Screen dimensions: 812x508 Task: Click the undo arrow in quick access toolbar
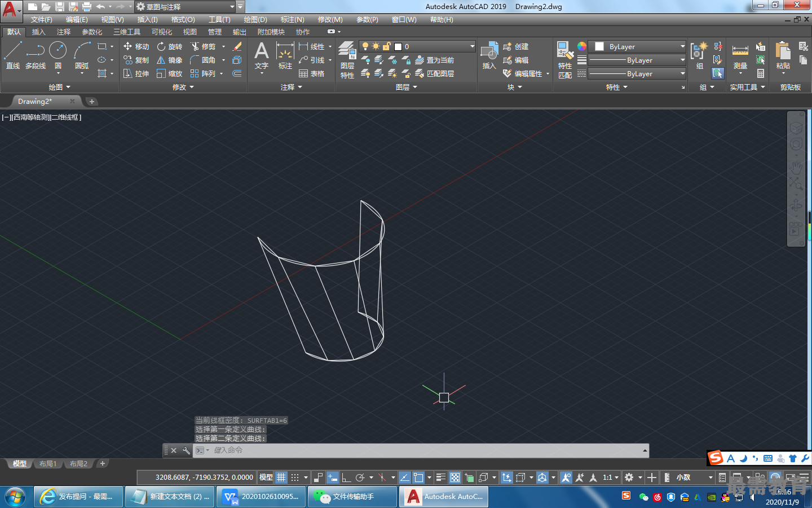(100, 7)
